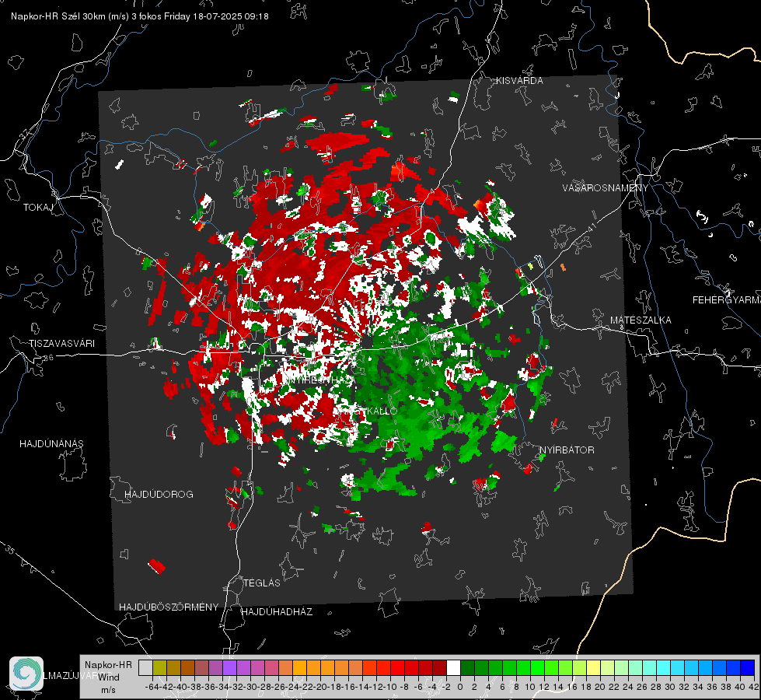Click the road number 35 label at lower left
This screenshot has height=700, width=761.
(x=9, y=550)
